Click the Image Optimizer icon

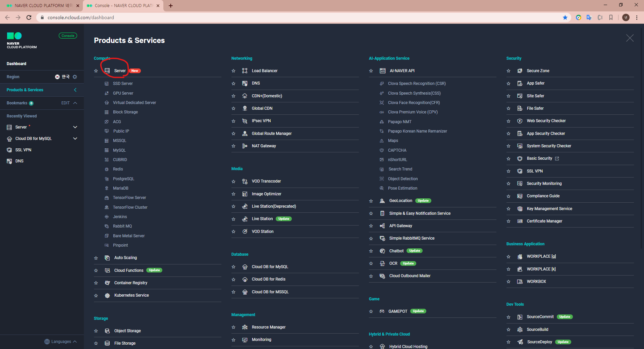[x=245, y=194]
